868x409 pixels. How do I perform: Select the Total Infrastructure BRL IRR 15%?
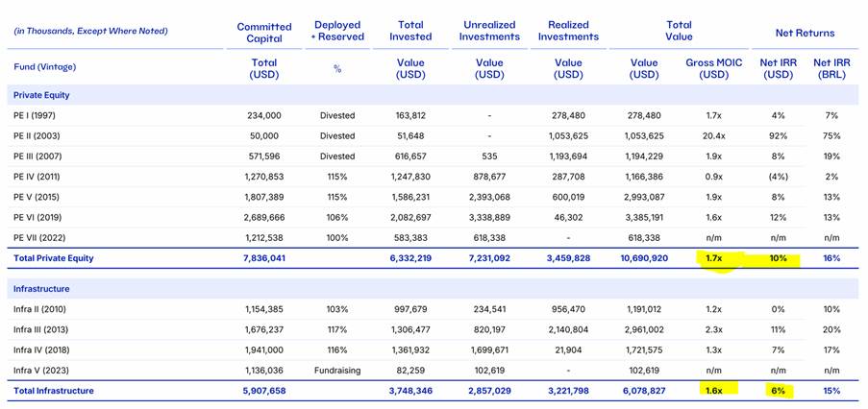(x=831, y=391)
